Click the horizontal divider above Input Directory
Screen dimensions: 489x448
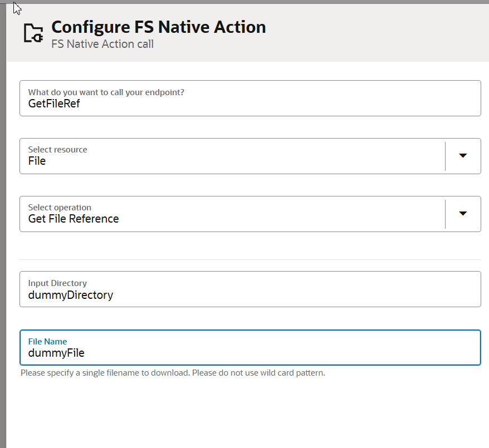tap(250, 259)
